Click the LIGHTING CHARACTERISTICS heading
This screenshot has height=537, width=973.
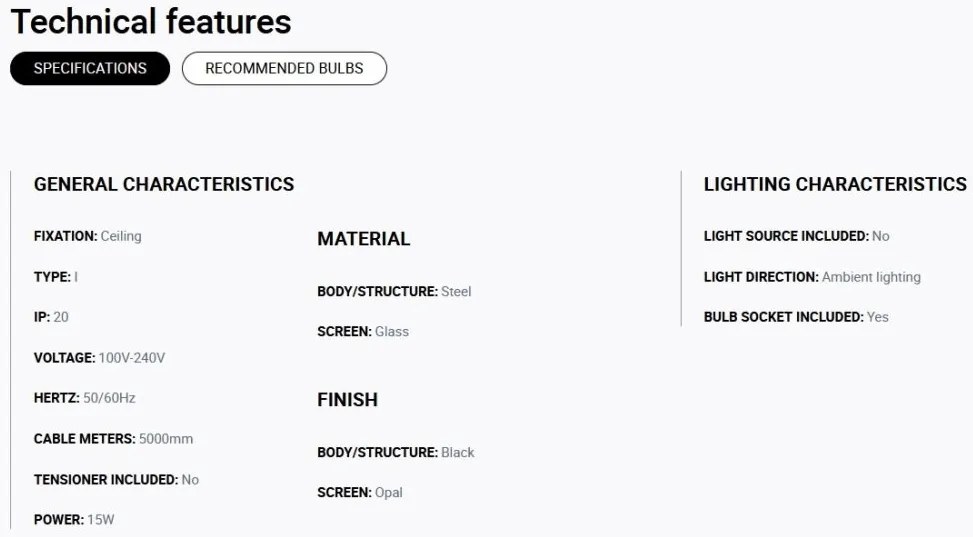pos(835,184)
